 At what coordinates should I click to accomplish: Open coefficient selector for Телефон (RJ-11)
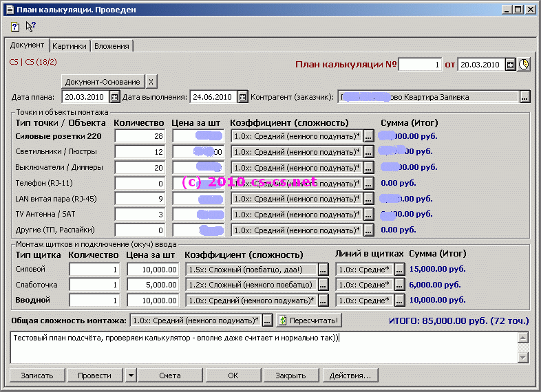click(x=368, y=184)
